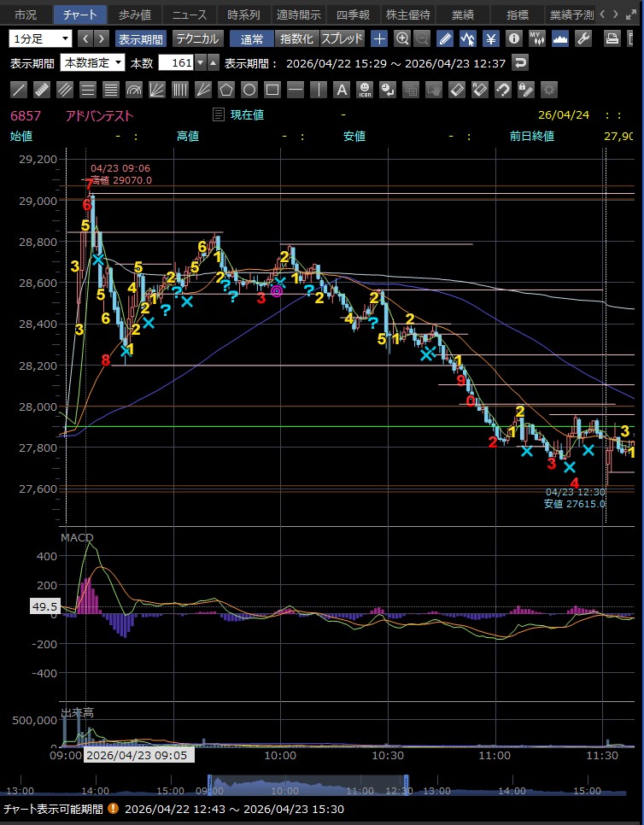Toggle the crosshair cursor button
The image size is (644, 825).
pos(379,38)
